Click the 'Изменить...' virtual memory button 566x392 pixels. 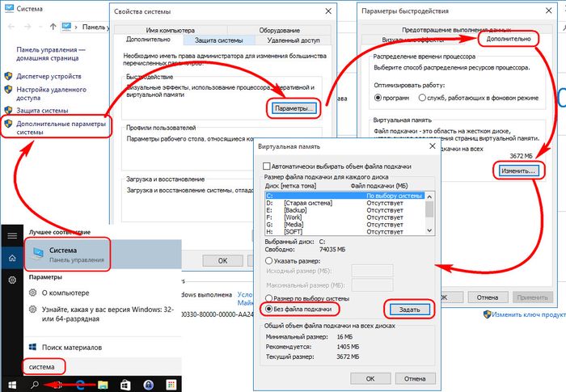point(517,171)
